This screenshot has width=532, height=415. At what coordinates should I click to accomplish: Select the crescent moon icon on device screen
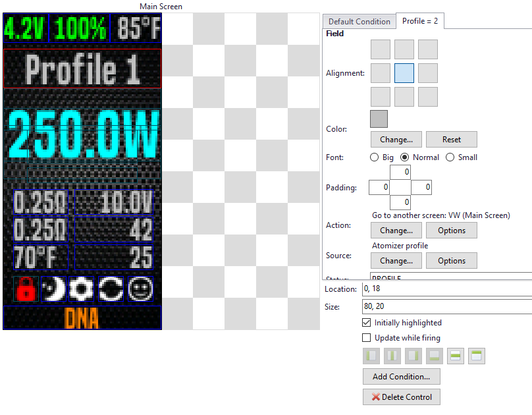click(53, 289)
